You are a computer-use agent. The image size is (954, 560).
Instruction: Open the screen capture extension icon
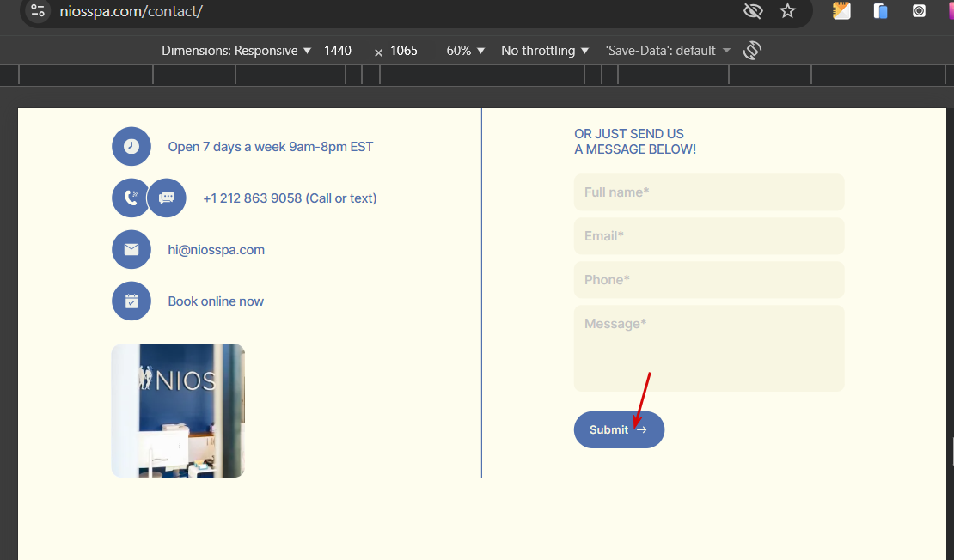tap(919, 10)
